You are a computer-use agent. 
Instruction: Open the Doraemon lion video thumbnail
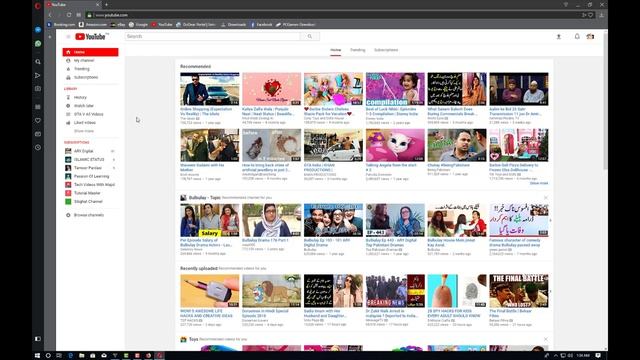[271, 291]
